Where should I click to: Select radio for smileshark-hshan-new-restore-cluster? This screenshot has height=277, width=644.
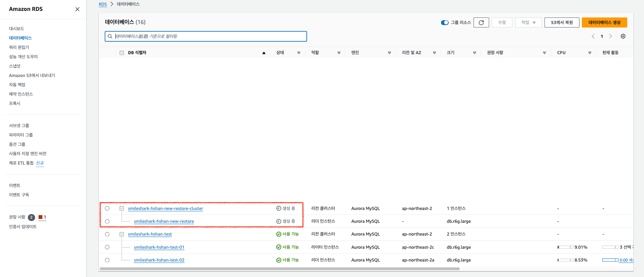tap(107, 208)
